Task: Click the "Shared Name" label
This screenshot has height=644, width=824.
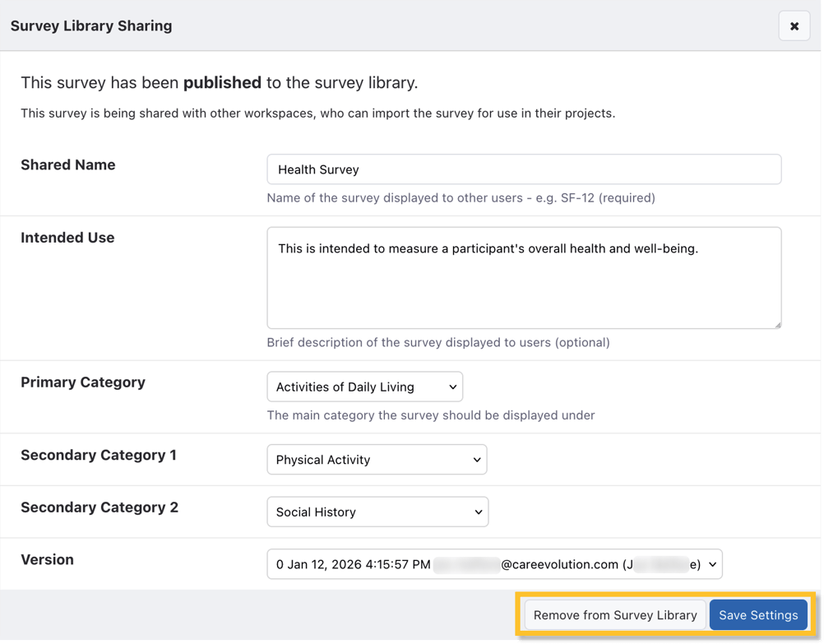Action: [67, 165]
